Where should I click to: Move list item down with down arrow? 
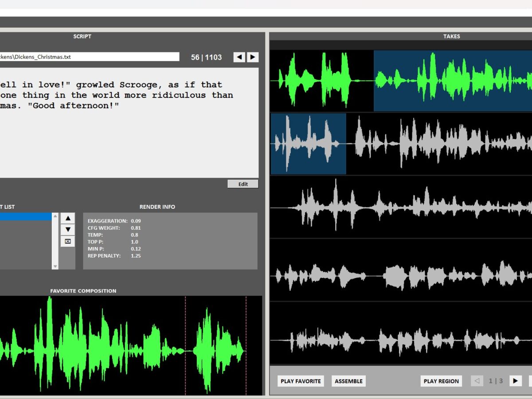[67, 230]
